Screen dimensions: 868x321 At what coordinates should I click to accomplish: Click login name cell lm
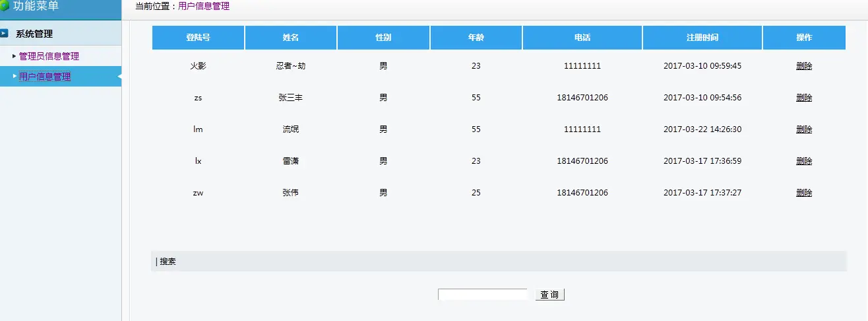[x=198, y=129]
